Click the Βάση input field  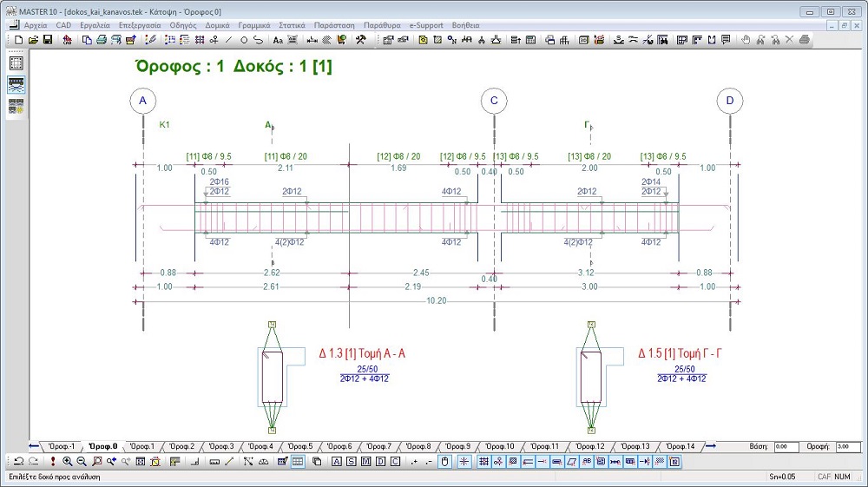pos(786,446)
